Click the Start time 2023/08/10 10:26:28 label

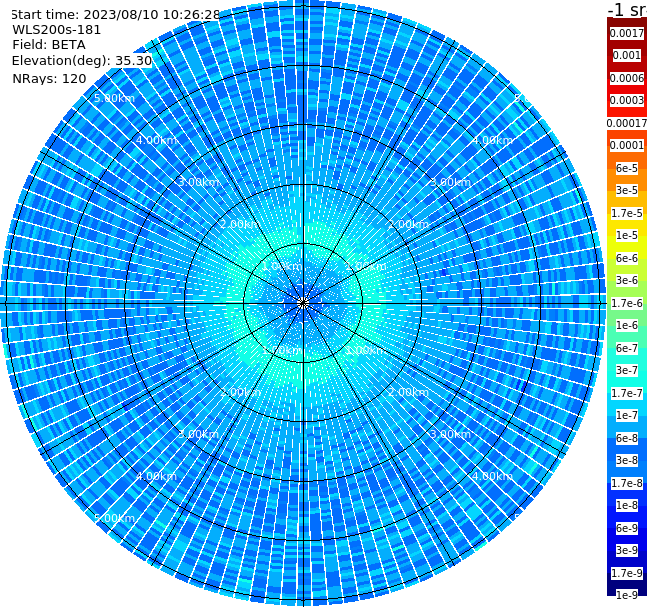click(115, 14)
